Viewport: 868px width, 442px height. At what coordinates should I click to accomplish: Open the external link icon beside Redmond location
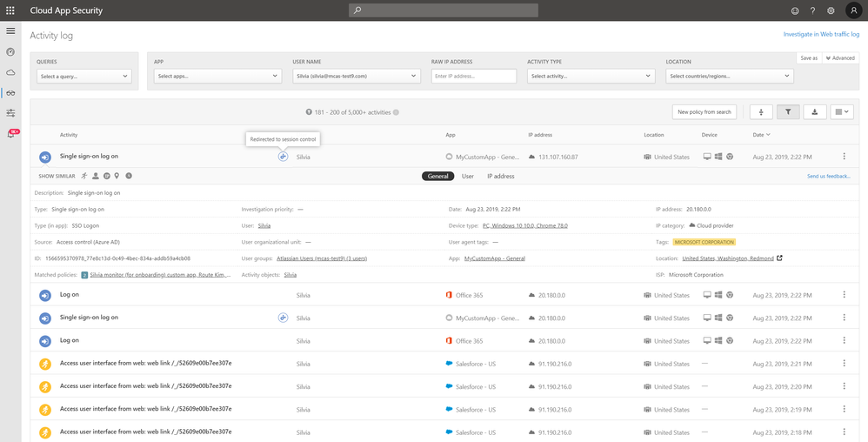tap(779, 258)
